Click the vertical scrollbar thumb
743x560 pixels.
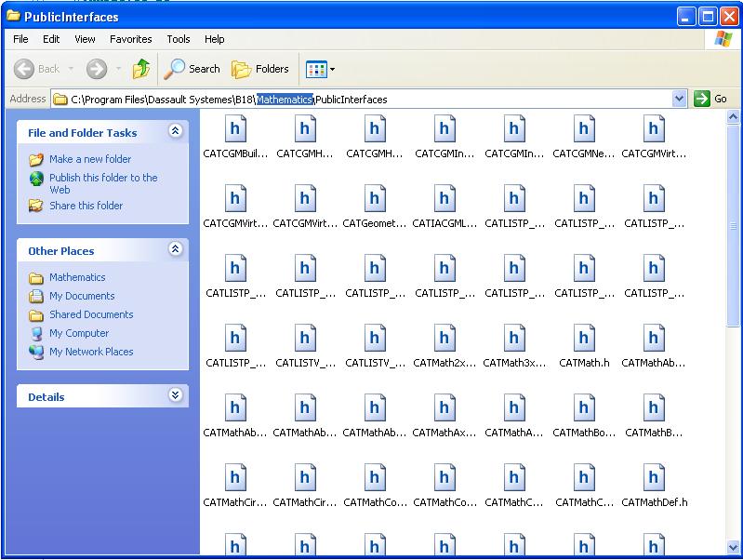click(x=733, y=225)
